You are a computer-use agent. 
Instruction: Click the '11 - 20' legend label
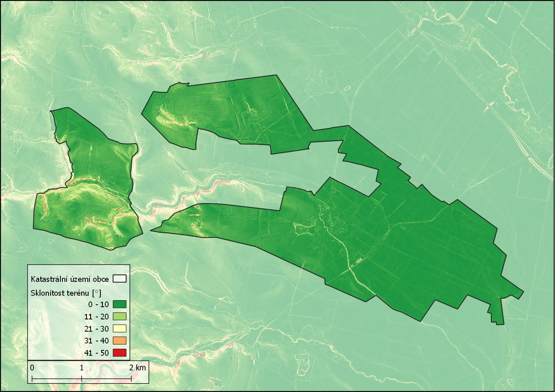(x=97, y=317)
